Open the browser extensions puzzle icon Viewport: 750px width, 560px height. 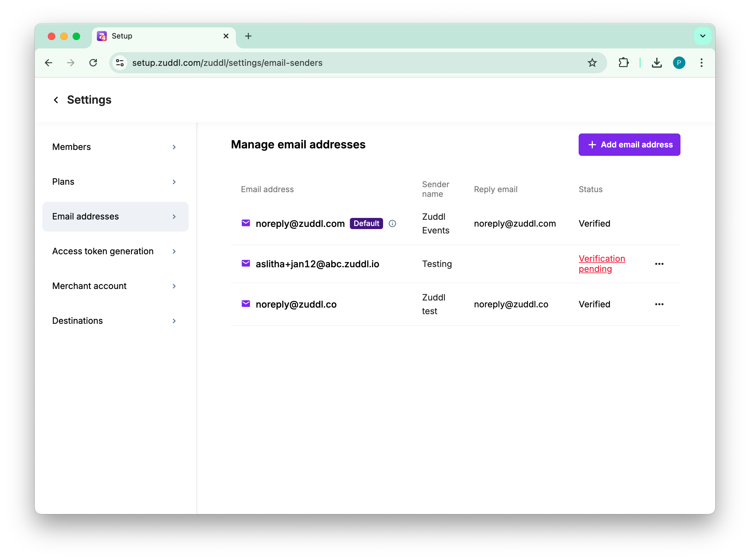click(623, 63)
